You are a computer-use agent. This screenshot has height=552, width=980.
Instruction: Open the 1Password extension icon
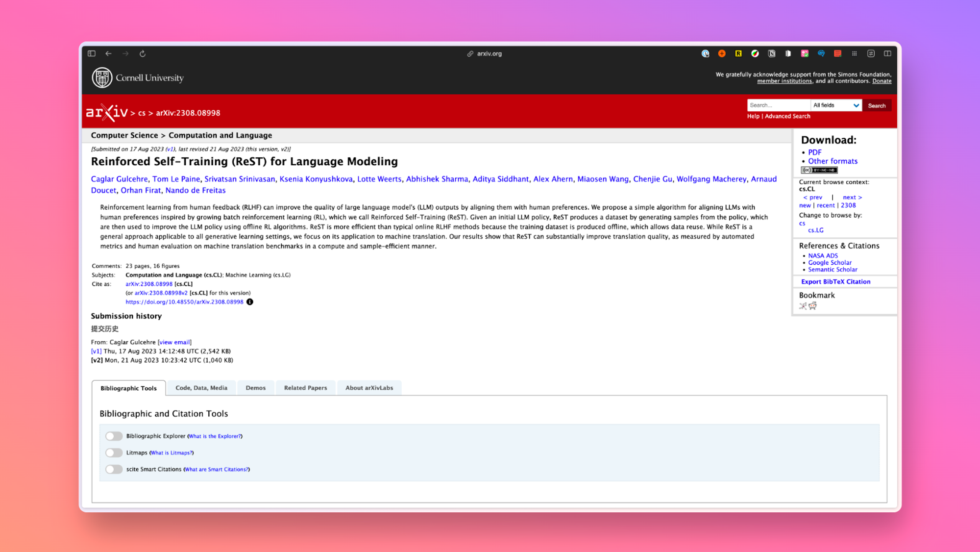[706, 53]
